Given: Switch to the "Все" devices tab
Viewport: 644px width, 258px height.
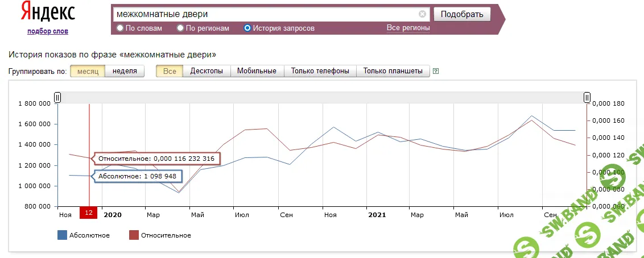Looking at the screenshot, I should [170, 71].
